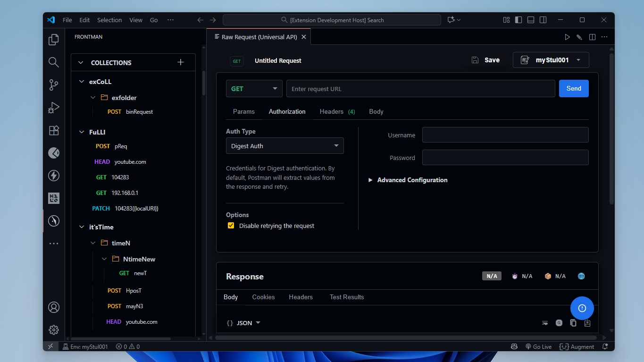The width and height of the screenshot is (644, 362).
Task: Add a new collection with the plus icon
Action: [180, 62]
